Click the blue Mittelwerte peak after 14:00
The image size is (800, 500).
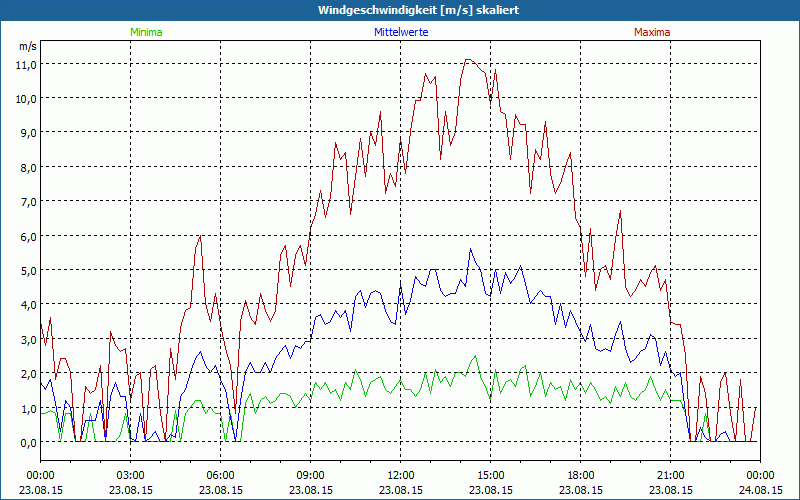point(470,249)
